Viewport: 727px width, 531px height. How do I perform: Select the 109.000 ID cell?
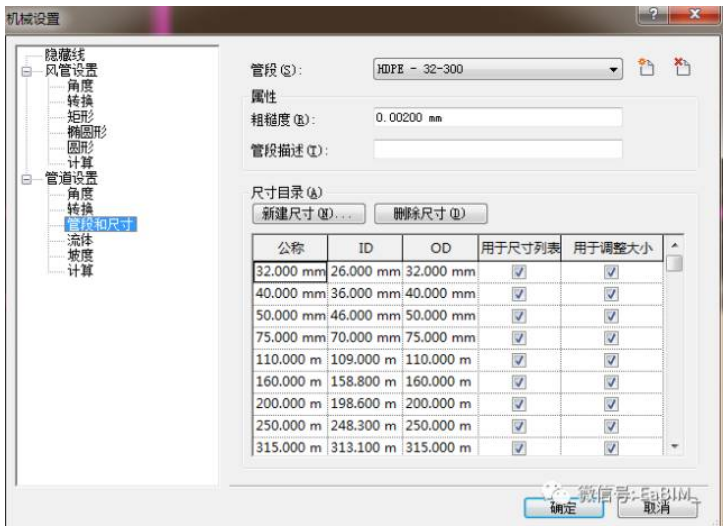365,360
